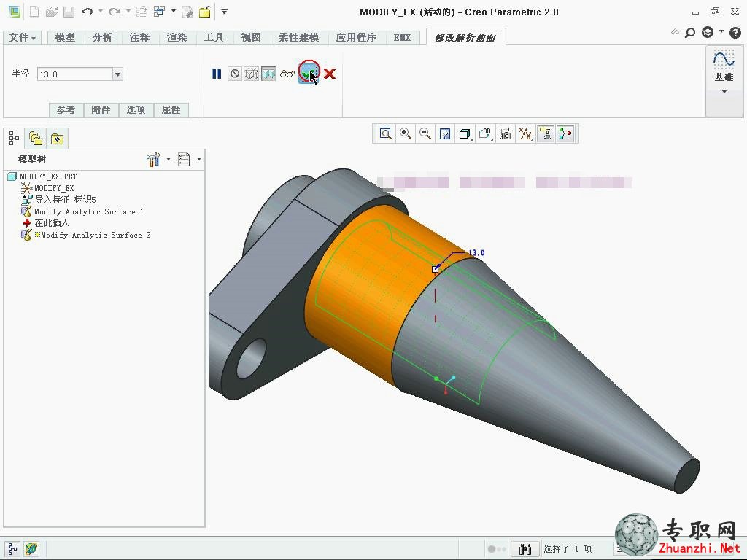Switch to the Folder Browser navigator tab
The image size is (747, 560).
tap(36, 139)
